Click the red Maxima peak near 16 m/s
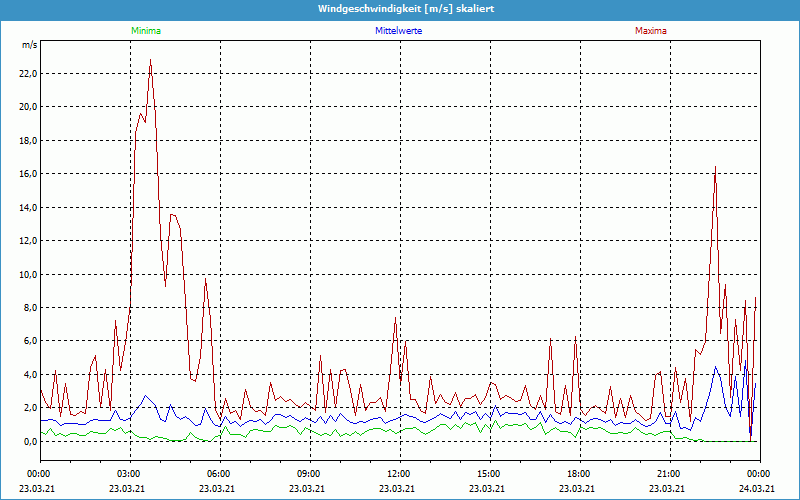This screenshot has width=800, height=500. [x=715, y=168]
